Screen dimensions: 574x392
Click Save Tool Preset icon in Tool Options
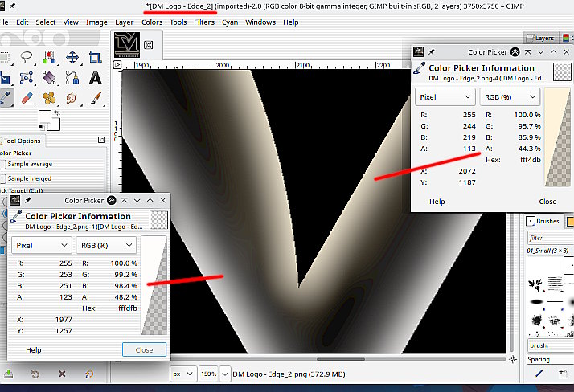pyautogui.click(x=8, y=374)
